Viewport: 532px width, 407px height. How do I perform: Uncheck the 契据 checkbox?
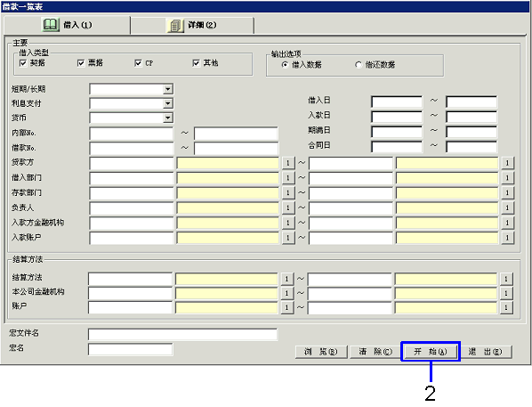point(23,63)
